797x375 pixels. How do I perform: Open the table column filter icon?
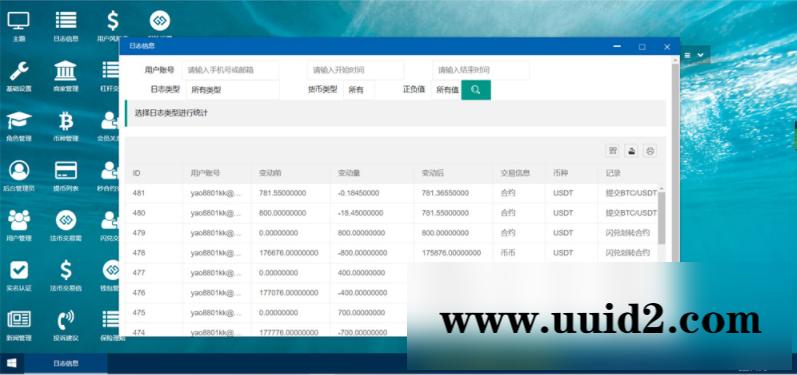612,150
